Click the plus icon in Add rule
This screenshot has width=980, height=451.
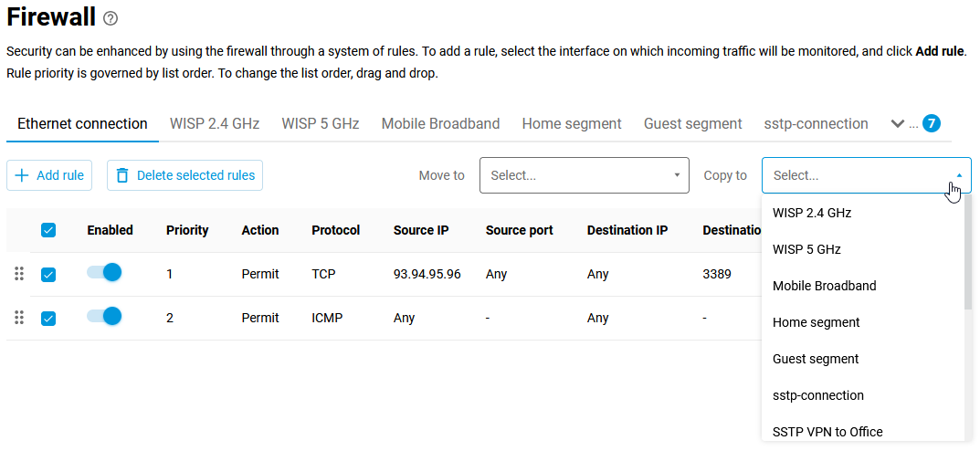click(22, 175)
